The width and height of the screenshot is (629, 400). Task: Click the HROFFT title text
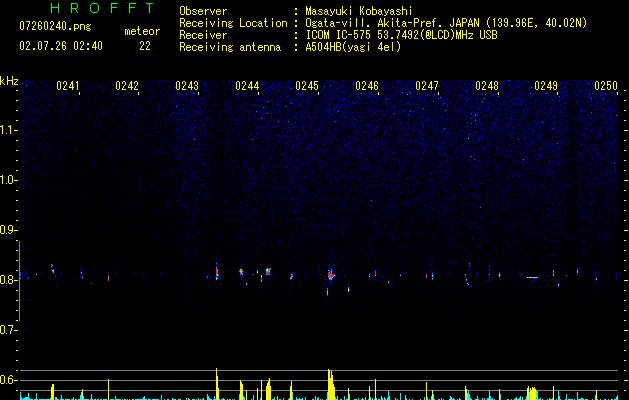click(102, 8)
